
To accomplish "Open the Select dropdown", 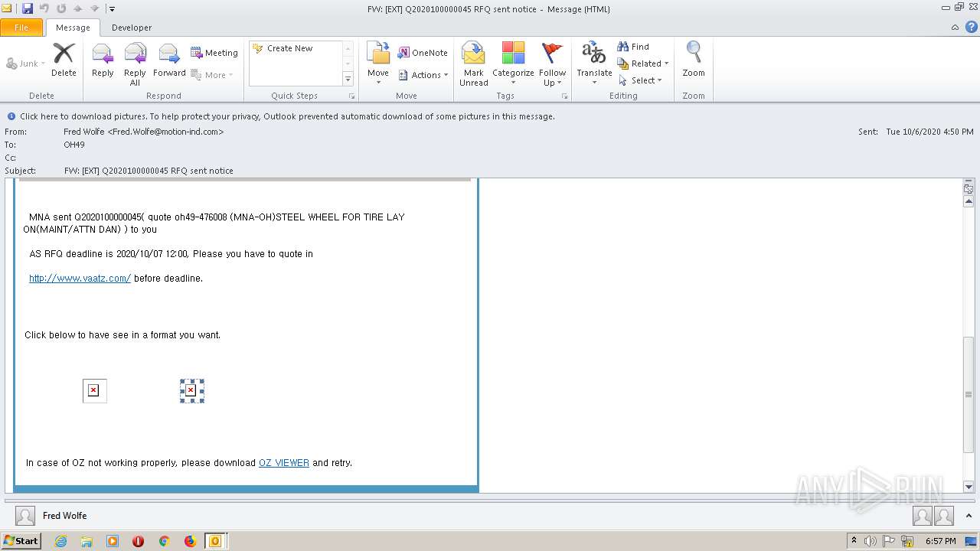I will point(641,80).
